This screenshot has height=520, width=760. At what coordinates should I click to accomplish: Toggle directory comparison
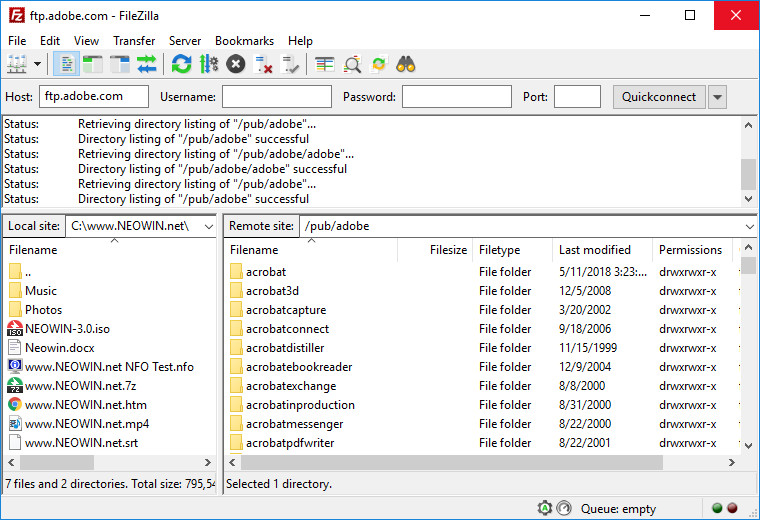click(x=352, y=64)
